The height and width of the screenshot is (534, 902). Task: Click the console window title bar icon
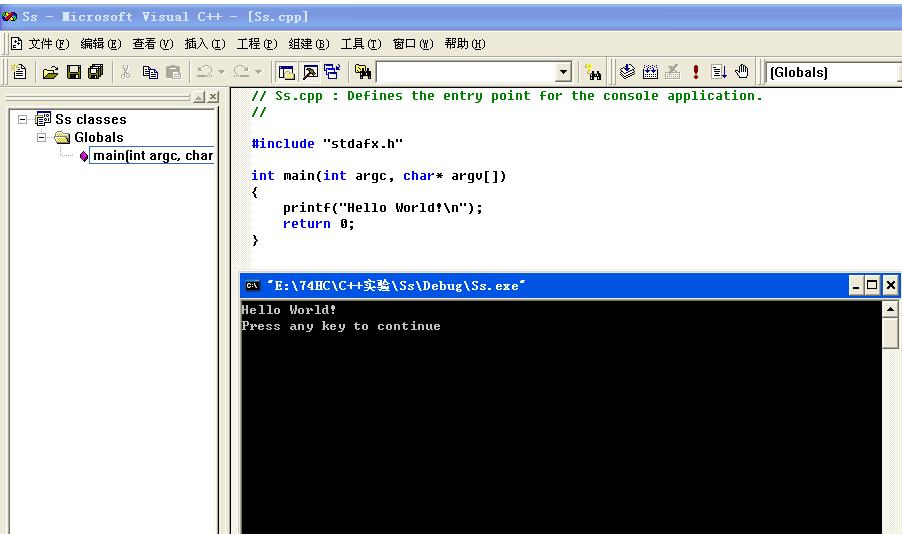pyautogui.click(x=252, y=285)
